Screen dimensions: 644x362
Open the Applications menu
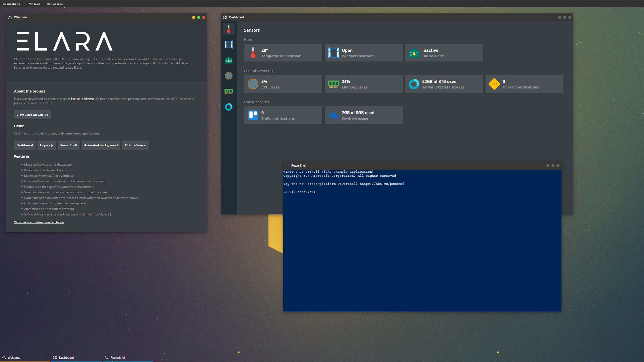(11, 4)
